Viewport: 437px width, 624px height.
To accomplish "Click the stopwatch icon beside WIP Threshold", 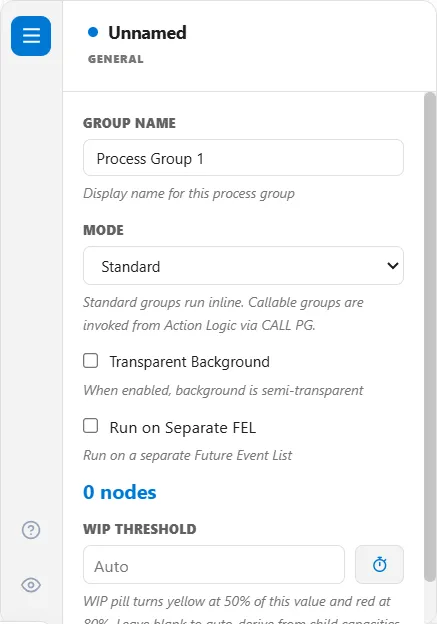I will click(x=379, y=564).
